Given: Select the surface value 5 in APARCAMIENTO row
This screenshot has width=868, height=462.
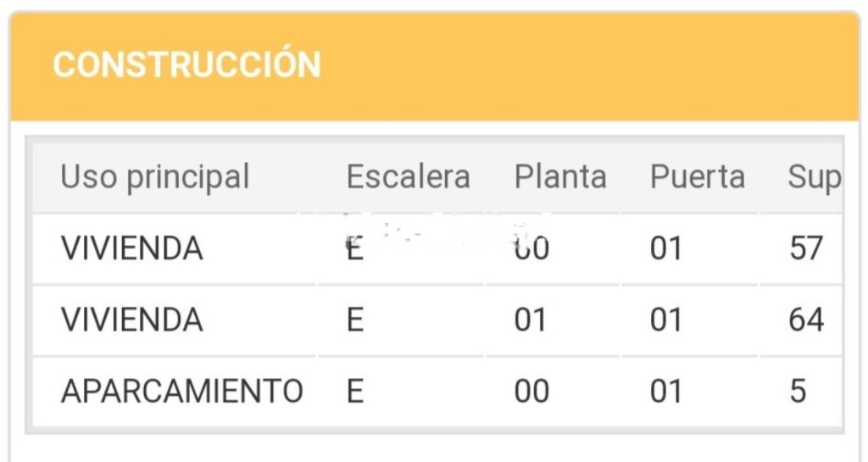Looking at the screenshot, I should [x=798, y=391].
